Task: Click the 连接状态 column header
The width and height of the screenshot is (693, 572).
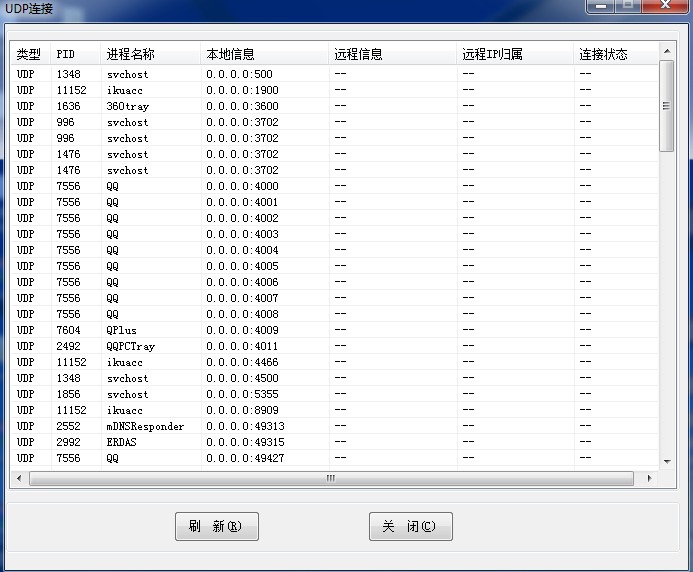Action: click(x=616, y=54)
